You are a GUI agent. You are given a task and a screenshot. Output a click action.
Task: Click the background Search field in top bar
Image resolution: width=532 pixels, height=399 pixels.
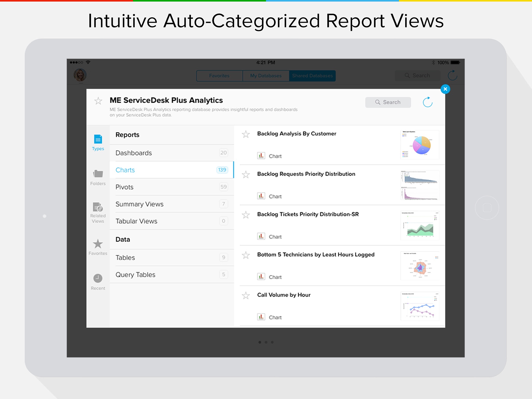tap(417, 76)
